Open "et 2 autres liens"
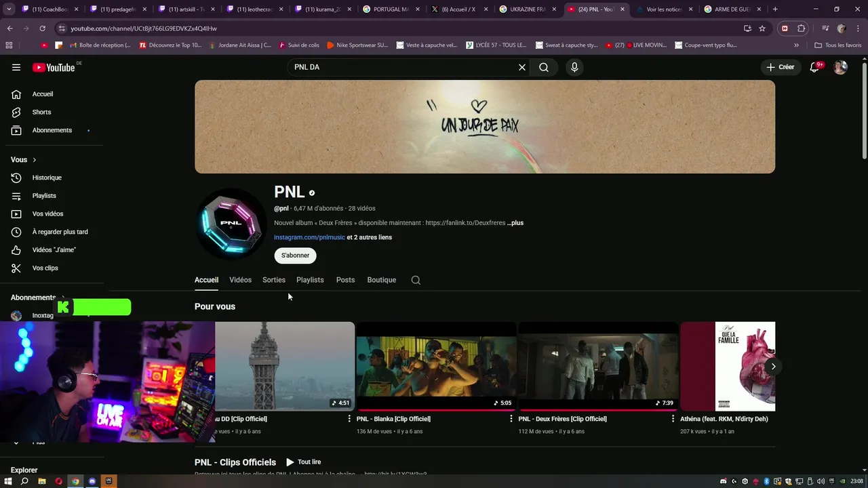This screenshot has height=488, width=868. (x=370, y=237)
